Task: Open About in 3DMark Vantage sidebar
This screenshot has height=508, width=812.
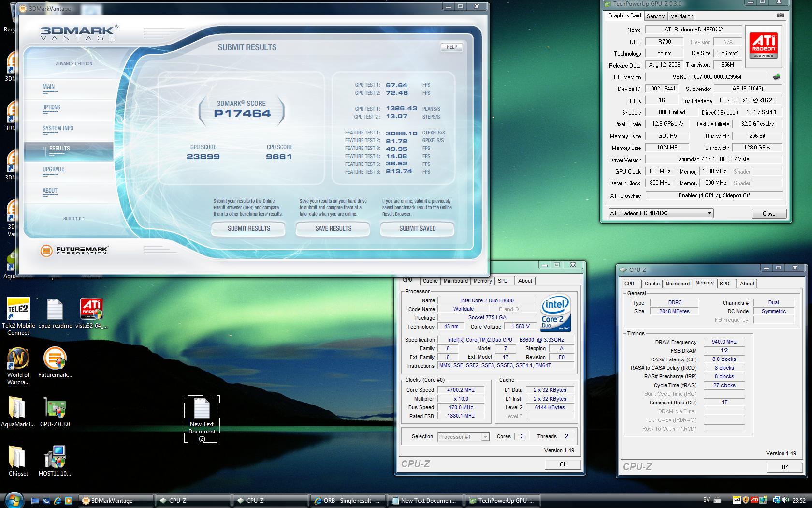Action: coord(50,191)
